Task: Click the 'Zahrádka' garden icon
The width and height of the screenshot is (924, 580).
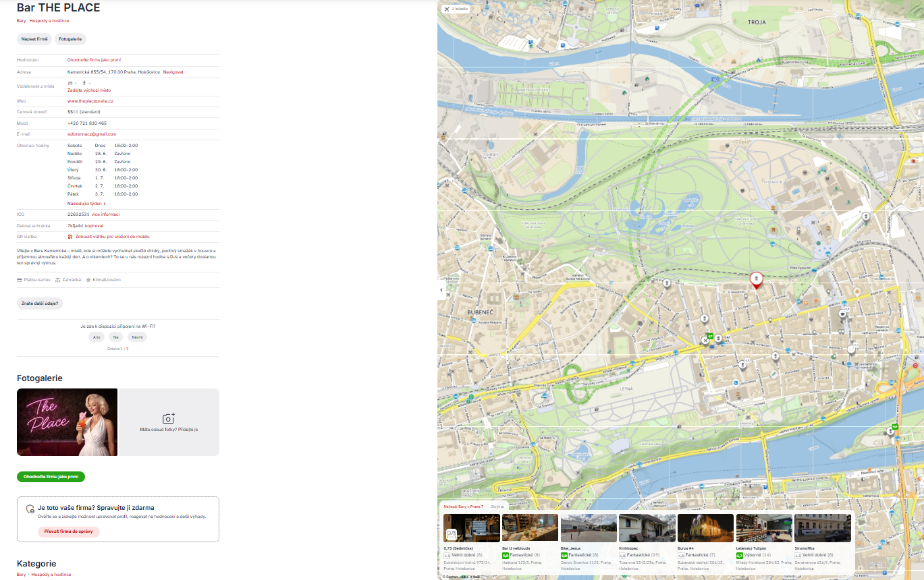Action: [x=58, y=279]
